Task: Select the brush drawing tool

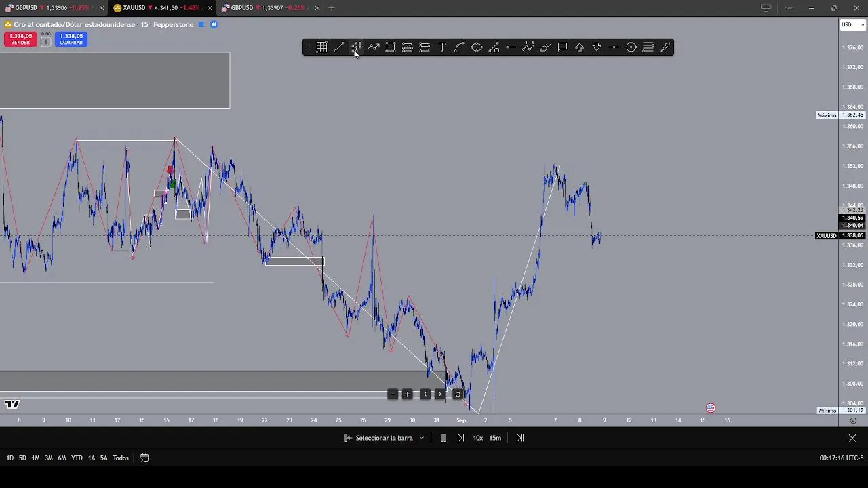Action: point(545,47)
